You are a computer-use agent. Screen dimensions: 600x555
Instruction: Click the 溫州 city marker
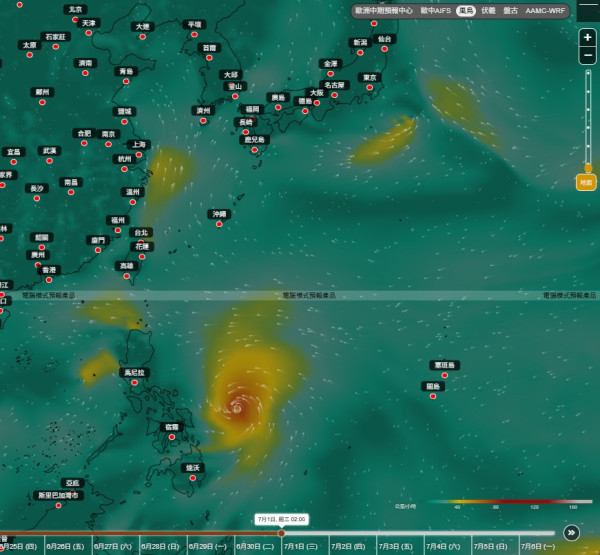(x=133, y=202)
